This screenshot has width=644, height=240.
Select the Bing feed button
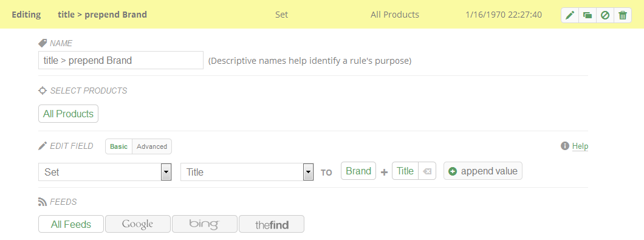click(x=205, y=224)
